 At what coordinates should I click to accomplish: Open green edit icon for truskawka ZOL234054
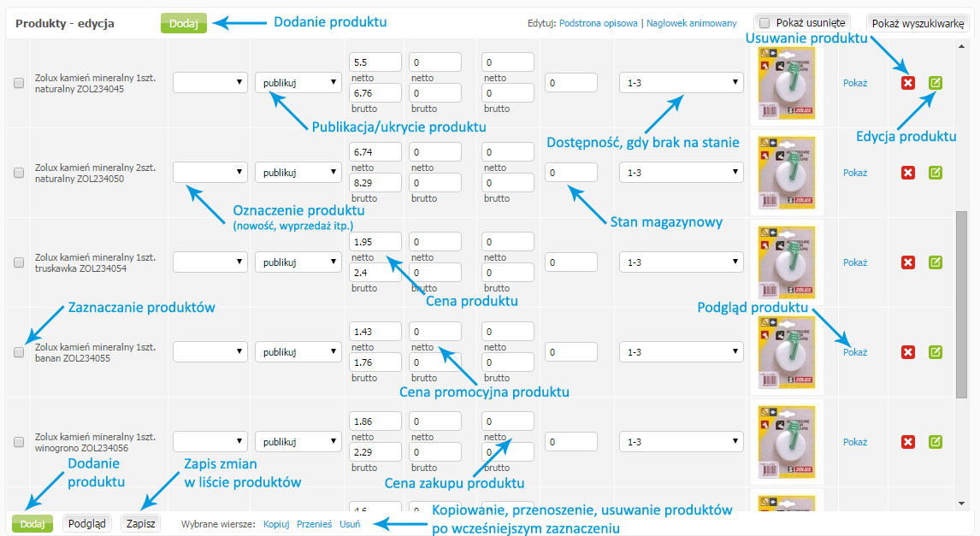[x=935, y=262]
